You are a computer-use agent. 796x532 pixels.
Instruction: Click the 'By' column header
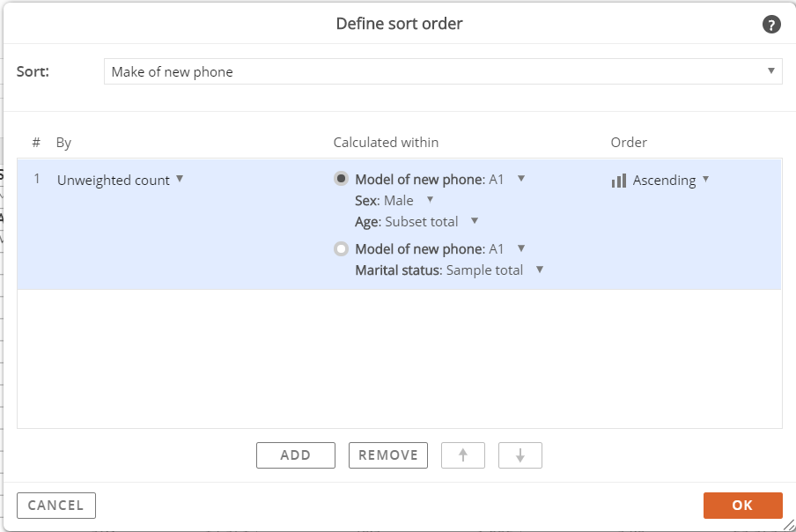pyautogui.click(x=63, y=143)
